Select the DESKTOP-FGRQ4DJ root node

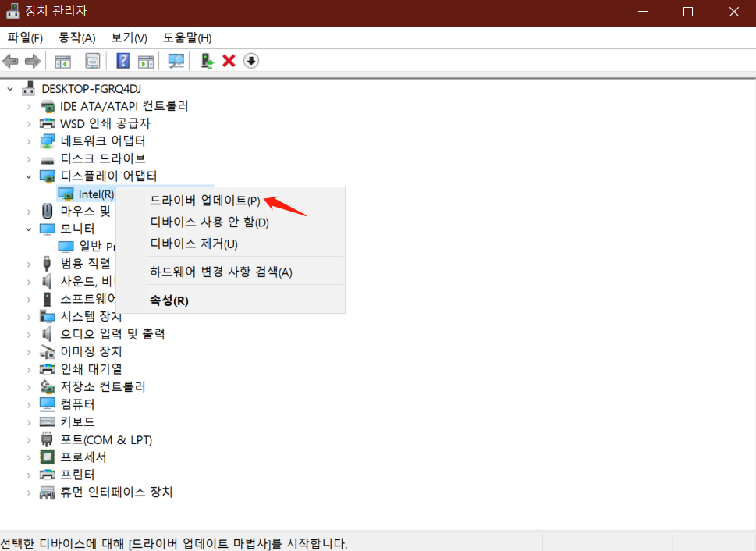point(92,88)
